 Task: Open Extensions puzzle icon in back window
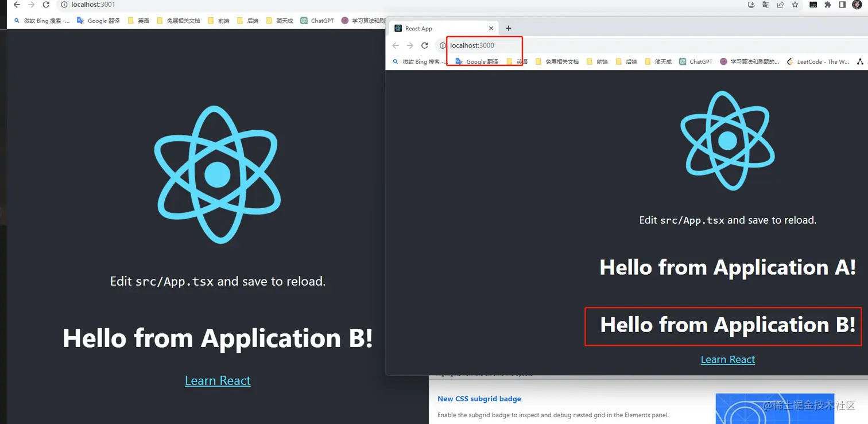828,5
